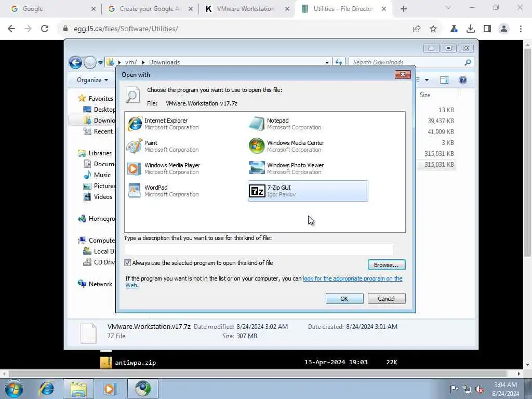The image size is (532, 399).
Task: Select Windows Photo Viewer program
Action: [287, 169]
